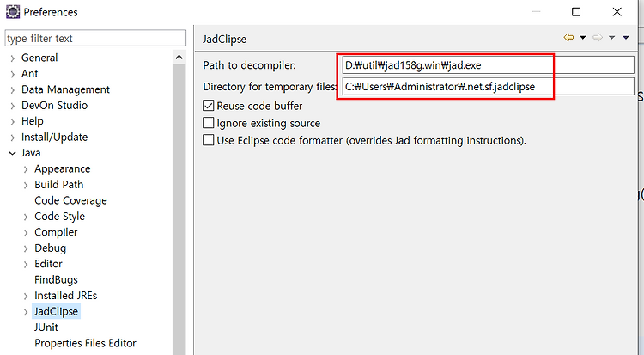Select Install/Update preferences
Image resolution: width=644 pixels, height=355 pixels.
pyautogui.click(x=54, y=137)
